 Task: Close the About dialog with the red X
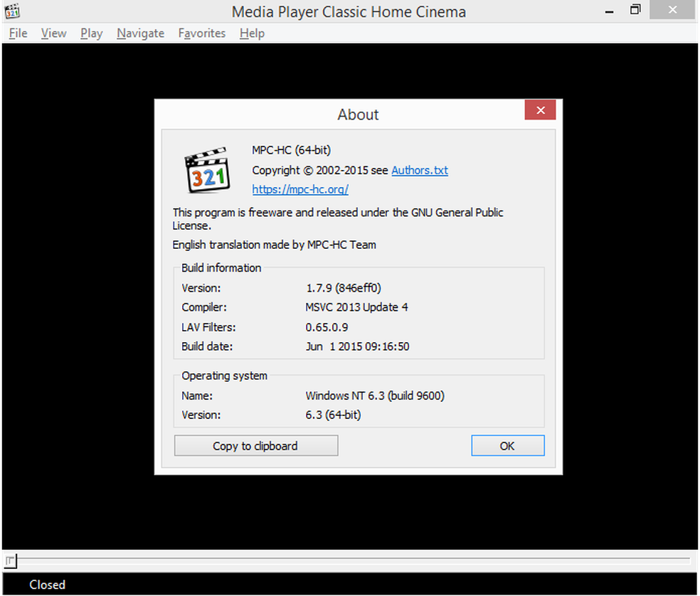tap(540, 110)
